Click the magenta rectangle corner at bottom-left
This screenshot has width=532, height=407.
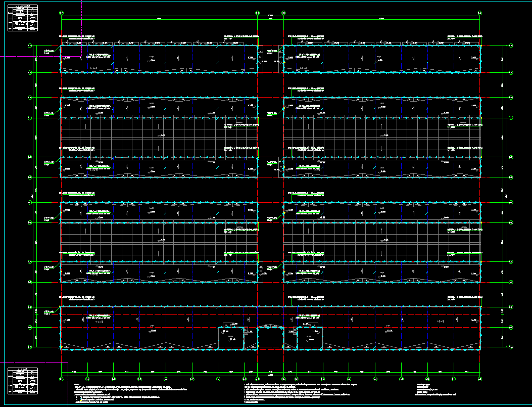tap(68, 363)
